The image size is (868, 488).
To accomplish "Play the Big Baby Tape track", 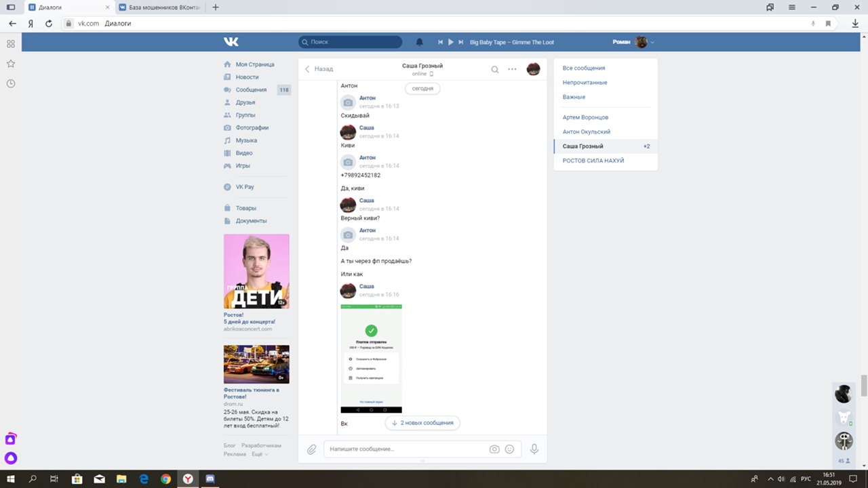I will pos(450,42).
